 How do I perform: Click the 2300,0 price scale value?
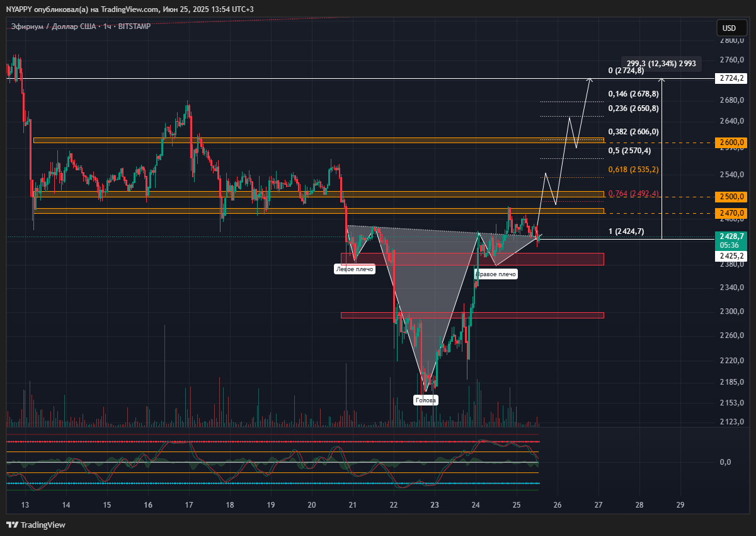tap(732, 312)
